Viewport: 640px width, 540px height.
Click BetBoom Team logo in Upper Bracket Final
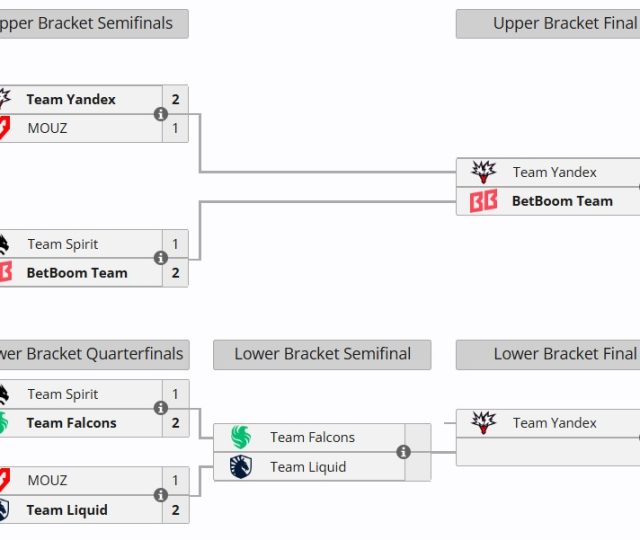tap(484, 201)
